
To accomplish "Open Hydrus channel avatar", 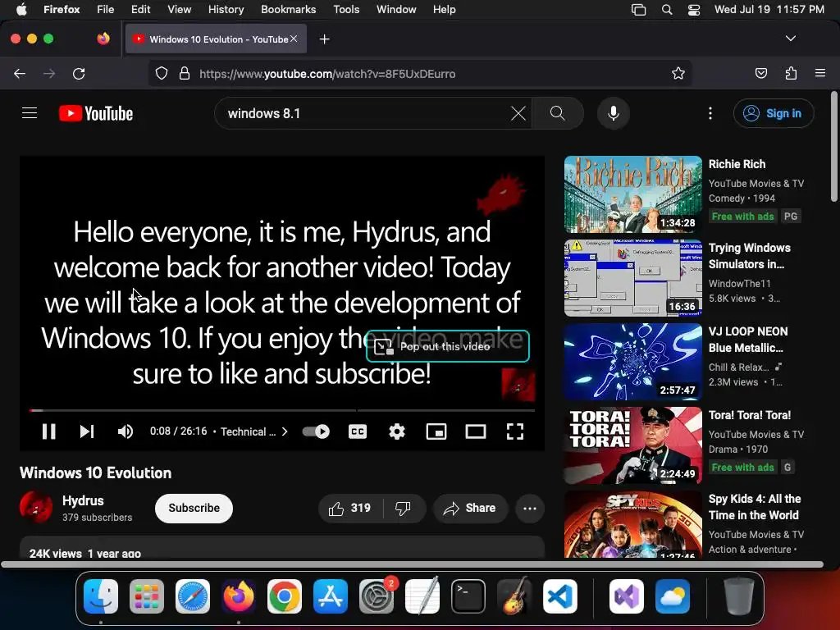I will coord(36,507).
